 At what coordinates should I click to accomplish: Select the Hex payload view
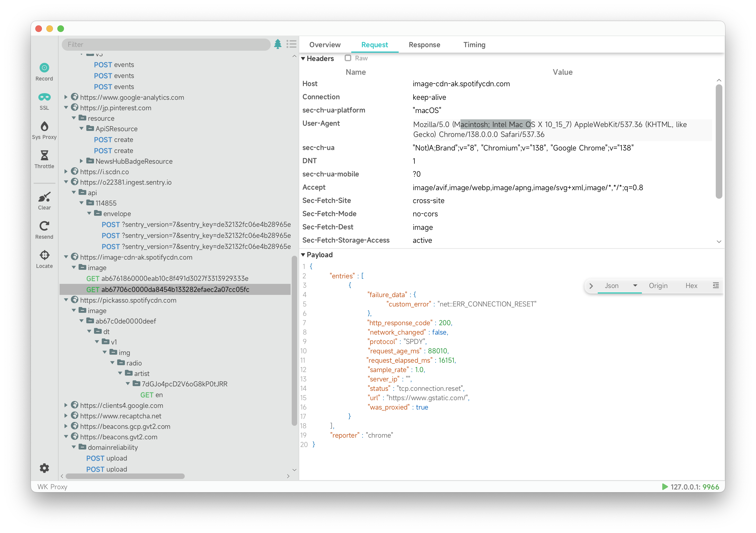(691, 286)
